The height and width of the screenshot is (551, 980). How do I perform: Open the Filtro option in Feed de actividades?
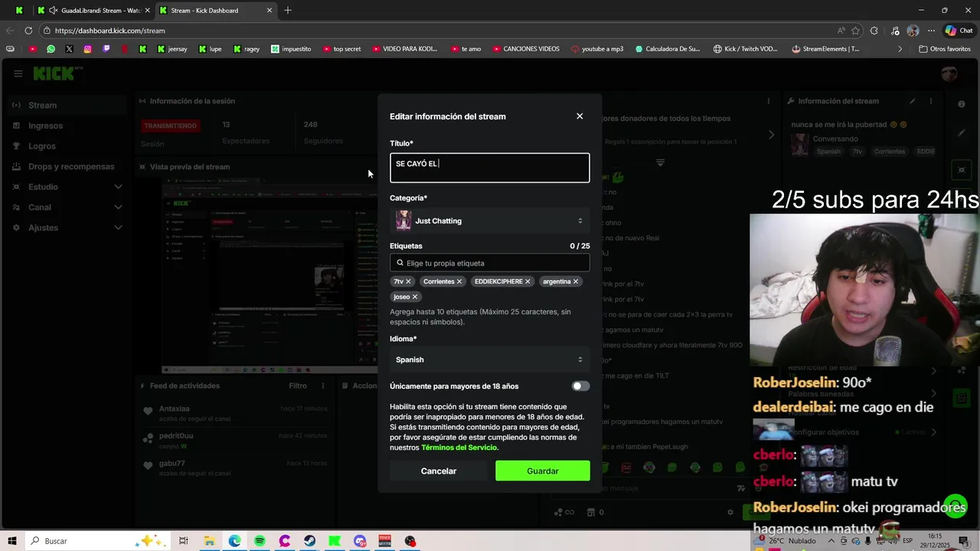[x=298, y=386]
